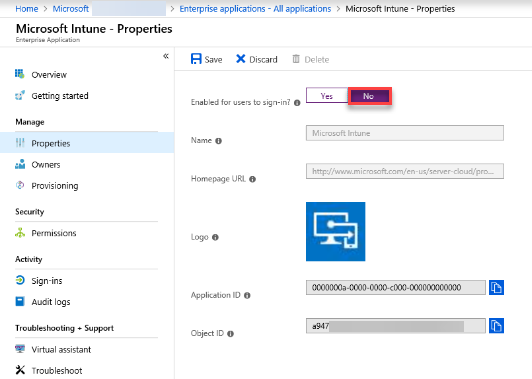Click the Audit logs book icon
Viewport: 532px width, 379px height.
(20, 301)
